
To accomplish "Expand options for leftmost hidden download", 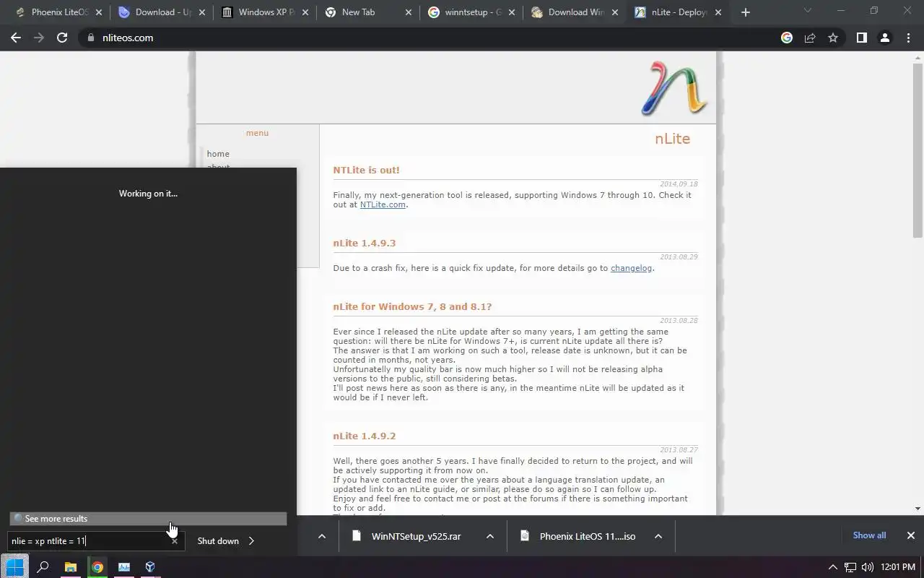I will point(322,536).
